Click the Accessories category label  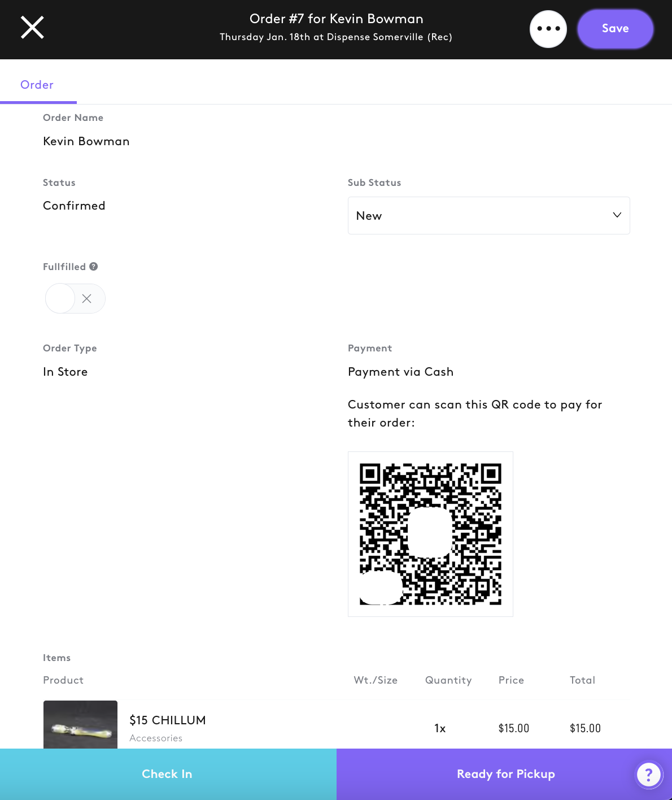click(x=156, y=738)
